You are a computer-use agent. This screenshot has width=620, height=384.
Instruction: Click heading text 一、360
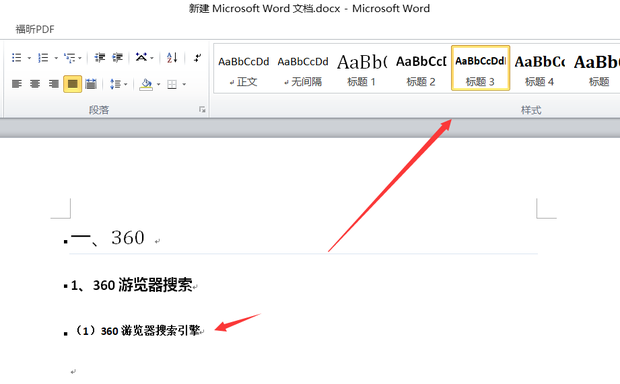pos(108,238)
